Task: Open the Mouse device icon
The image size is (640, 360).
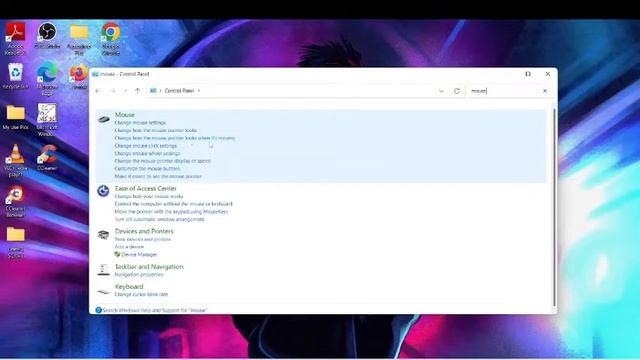Action: (104, 119)
